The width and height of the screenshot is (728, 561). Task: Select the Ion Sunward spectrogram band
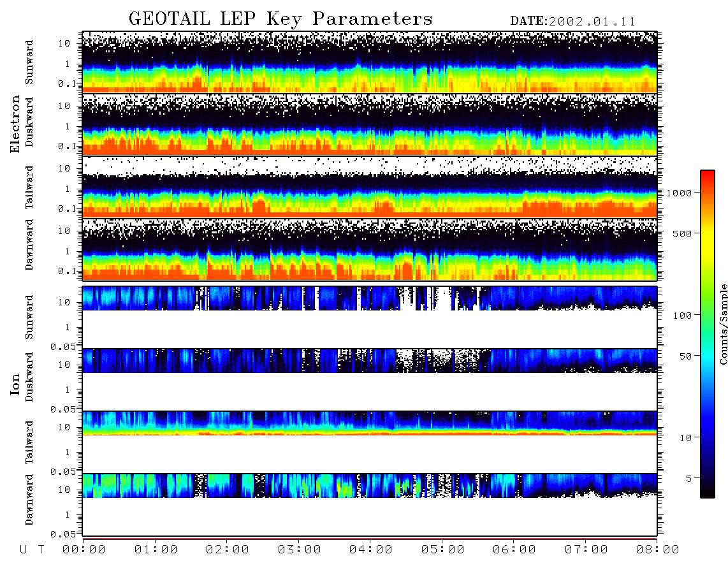(x=370, y=298)
